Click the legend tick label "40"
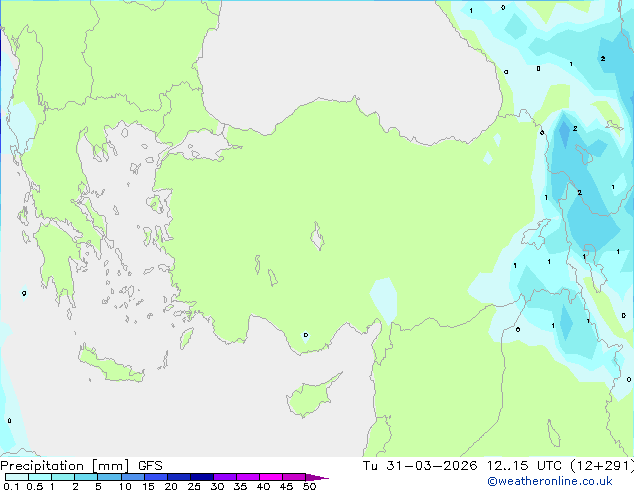This screenshot has width=634, height=490. click(263, 486)
